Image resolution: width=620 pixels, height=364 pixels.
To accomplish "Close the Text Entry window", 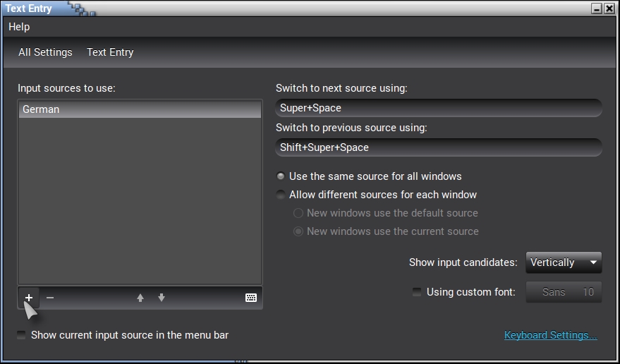I will [609, 8].
